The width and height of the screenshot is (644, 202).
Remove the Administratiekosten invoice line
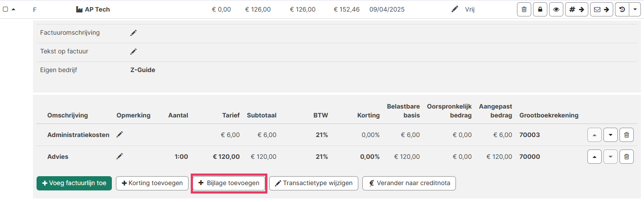click(x=626, y=135)
